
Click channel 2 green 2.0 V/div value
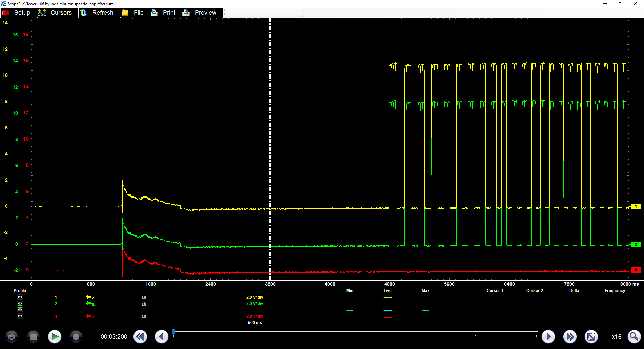(255, 304)
